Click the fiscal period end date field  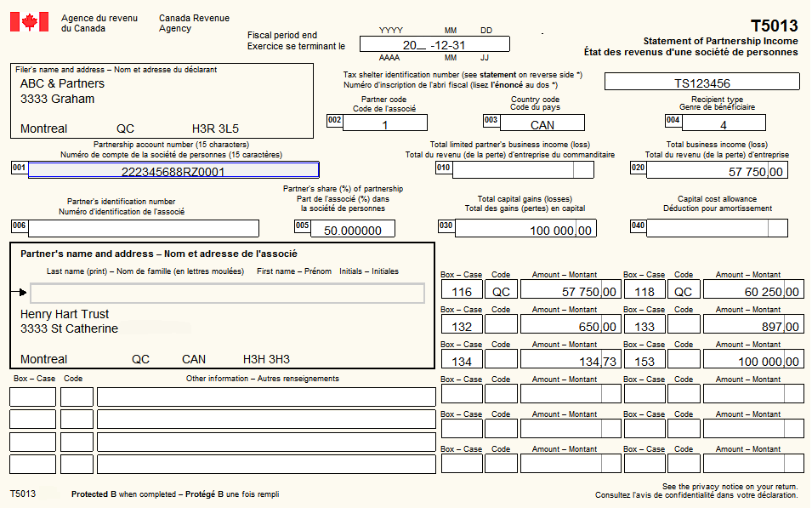point(434,44)
